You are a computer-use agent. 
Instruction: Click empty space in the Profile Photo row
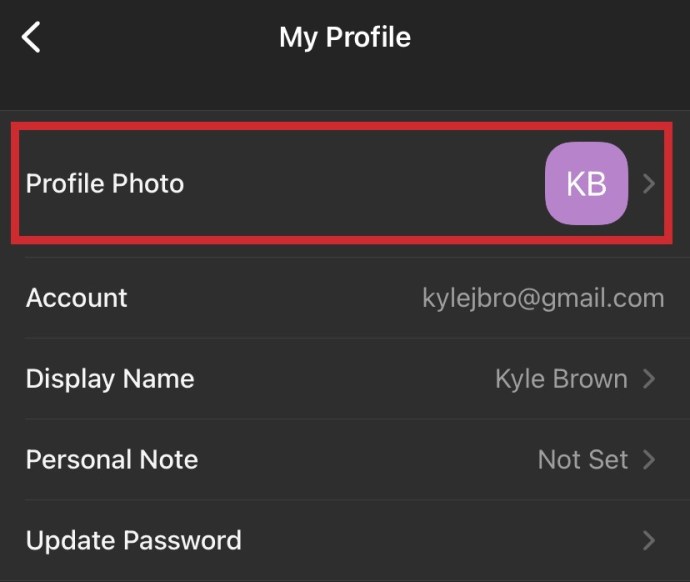361,183
